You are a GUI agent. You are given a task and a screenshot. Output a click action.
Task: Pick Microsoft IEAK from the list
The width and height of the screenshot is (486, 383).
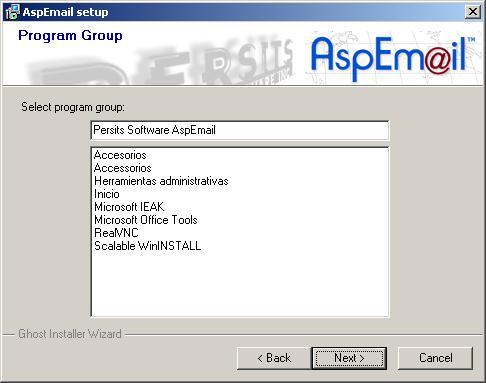click(x=129, y=207)
